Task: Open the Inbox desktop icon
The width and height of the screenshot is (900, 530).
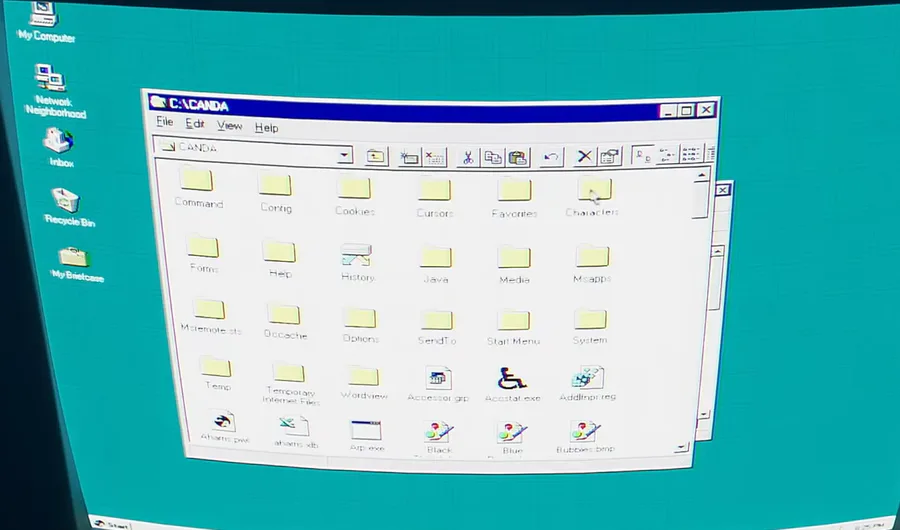Action: tap(60, 147)
